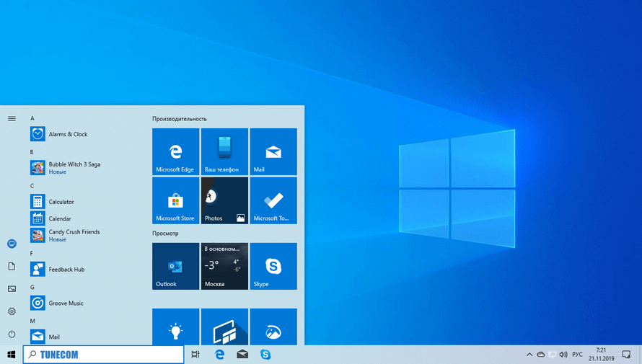Click the taskbar search box

coord(104,355)
